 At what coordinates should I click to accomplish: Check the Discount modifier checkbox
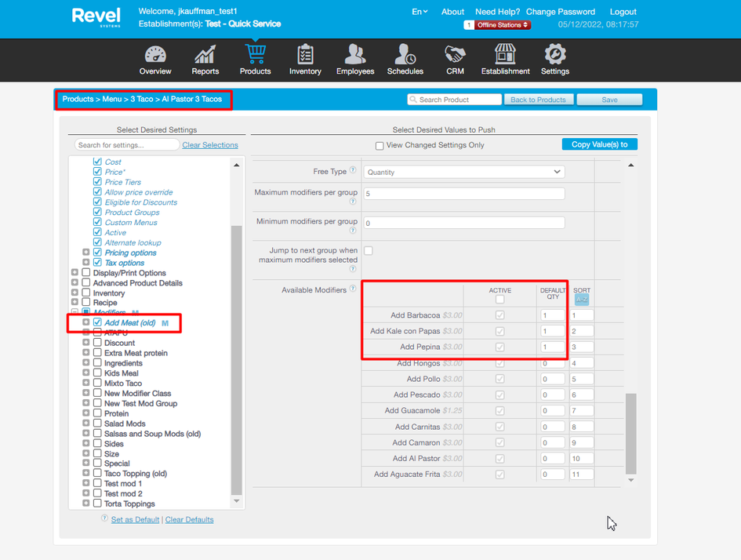tap(97, 343)
